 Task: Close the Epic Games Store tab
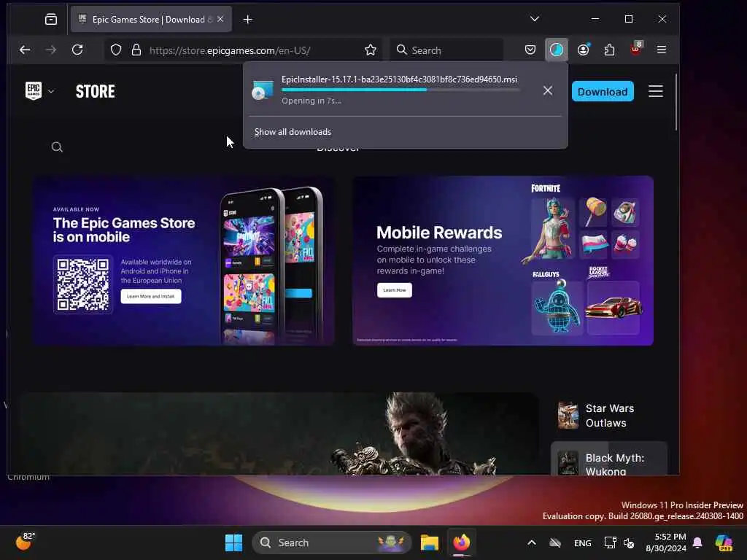220,19
